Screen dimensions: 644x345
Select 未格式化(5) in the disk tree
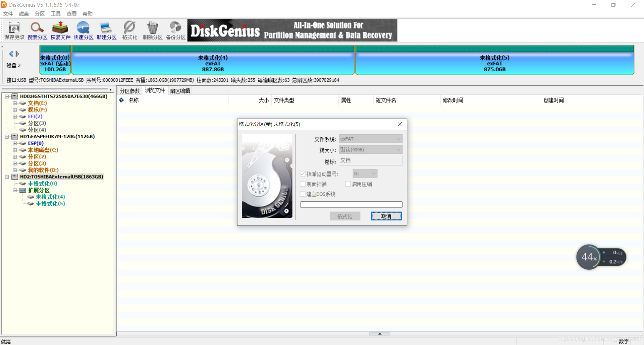(50, 204)
